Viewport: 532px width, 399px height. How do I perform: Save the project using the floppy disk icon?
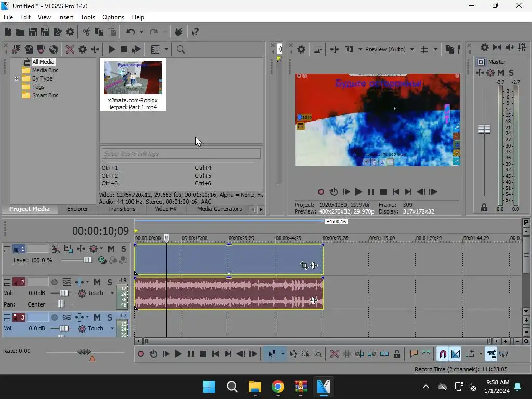pyautogui.click(x=33, y=32)
